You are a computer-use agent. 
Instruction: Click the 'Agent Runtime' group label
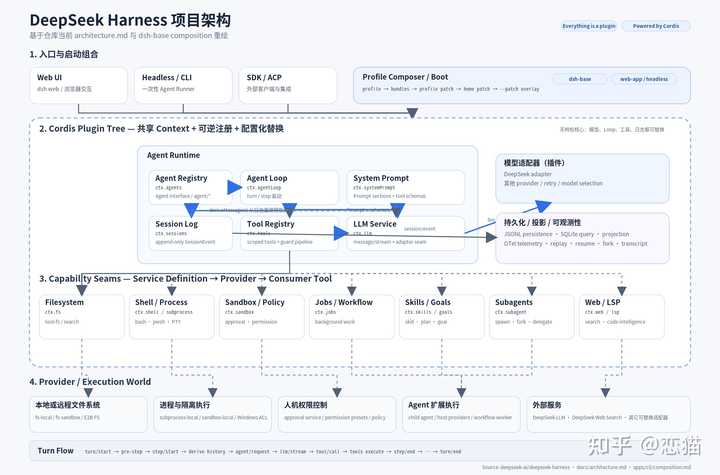click(173, 155)
